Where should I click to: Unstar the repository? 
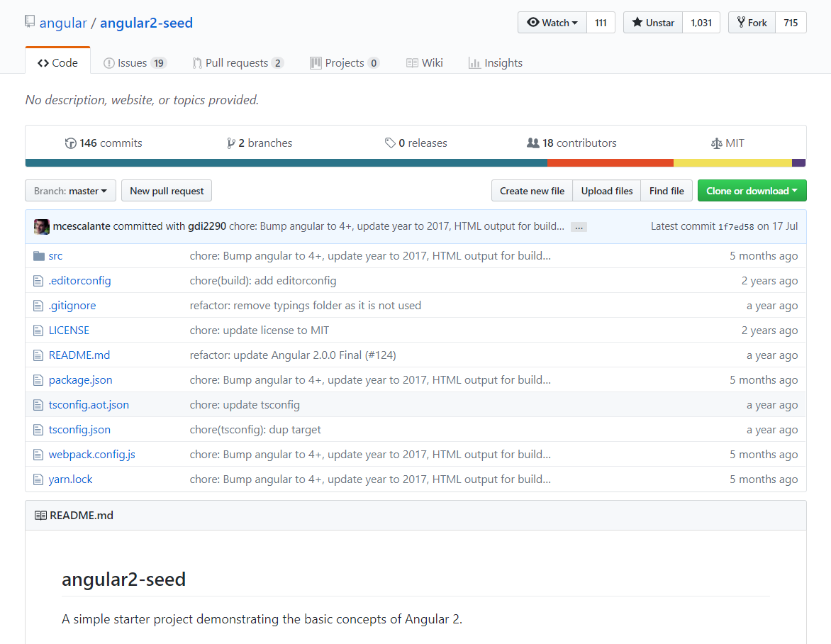tap(653, 23)
